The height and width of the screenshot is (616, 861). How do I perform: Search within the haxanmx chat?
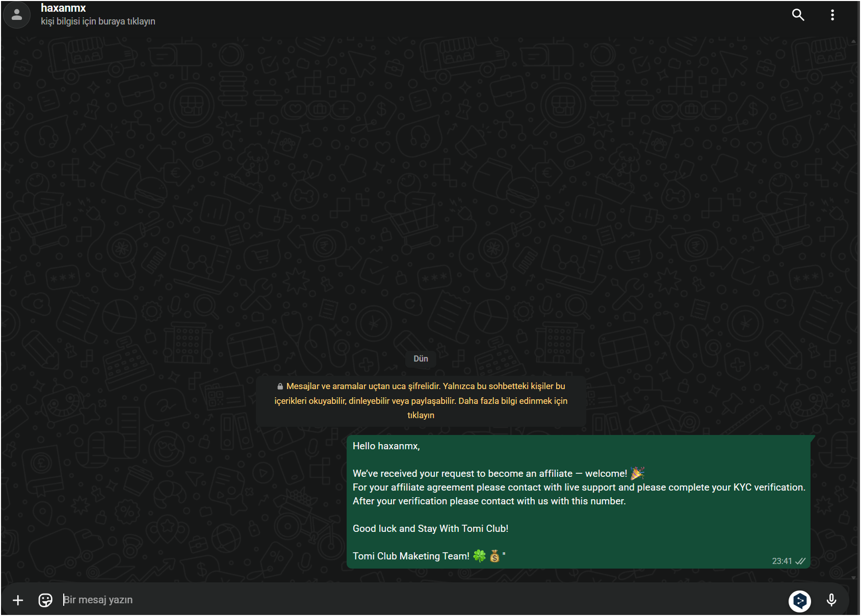[x=798, y=15]
